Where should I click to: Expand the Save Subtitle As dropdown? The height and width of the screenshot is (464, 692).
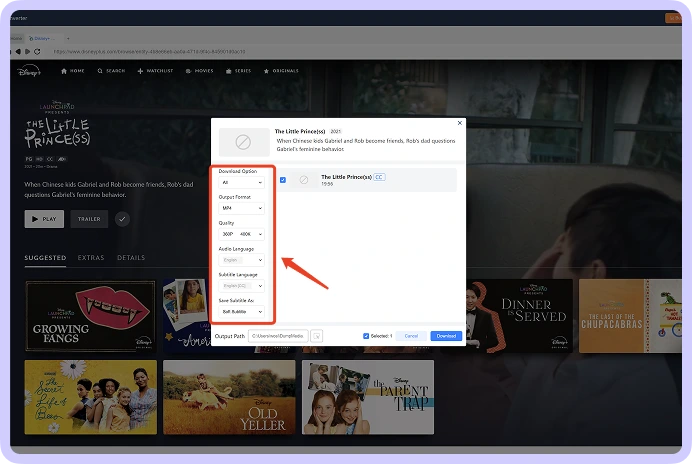(x=242, y=312)
